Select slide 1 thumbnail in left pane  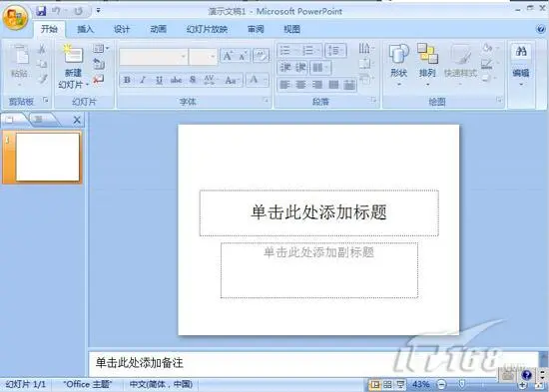click(x=47, y=157)
